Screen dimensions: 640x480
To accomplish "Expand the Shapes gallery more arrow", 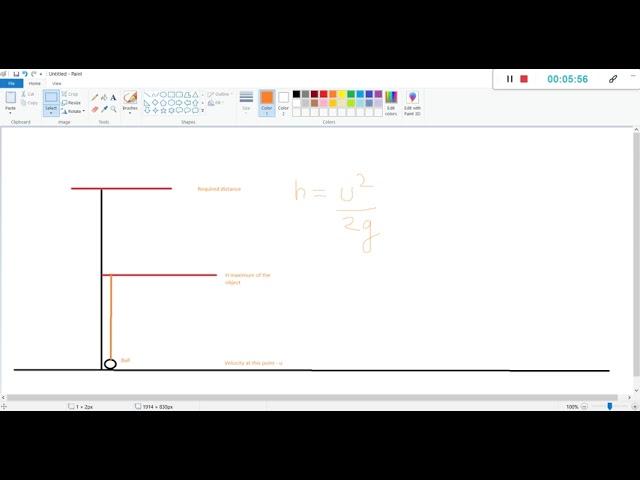I will 202,110.
